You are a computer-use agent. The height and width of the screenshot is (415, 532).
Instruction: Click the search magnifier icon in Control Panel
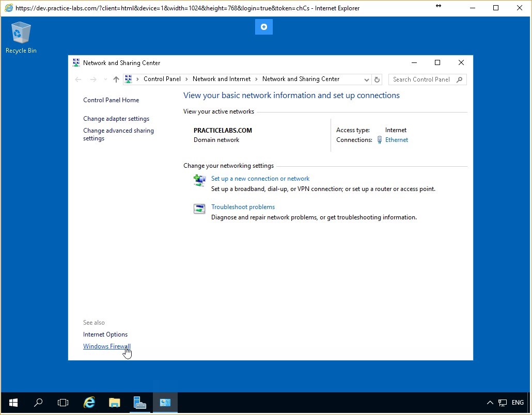tap(460, 79)
